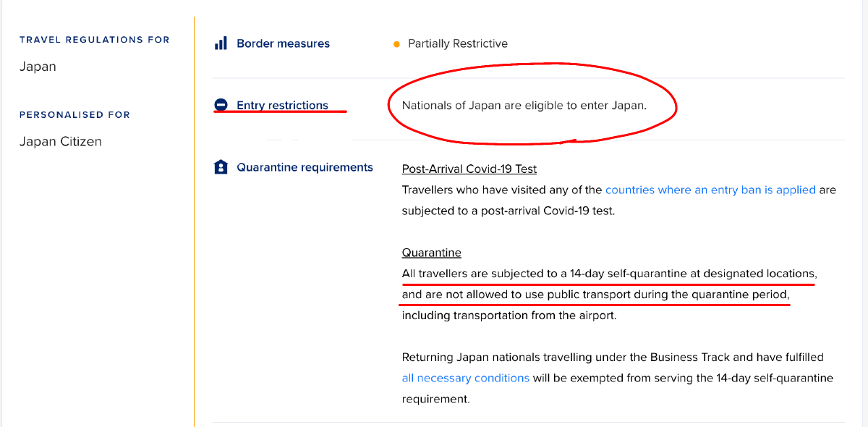868x427 pixels.
Task: Click the 'not allowed to use public transport' line
Action: 595,295
